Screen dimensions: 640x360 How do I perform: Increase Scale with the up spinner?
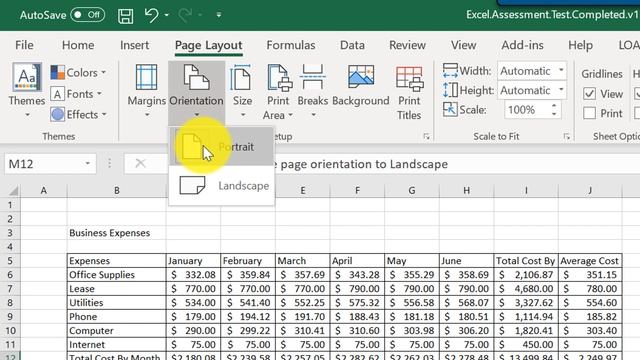(554, 106)
